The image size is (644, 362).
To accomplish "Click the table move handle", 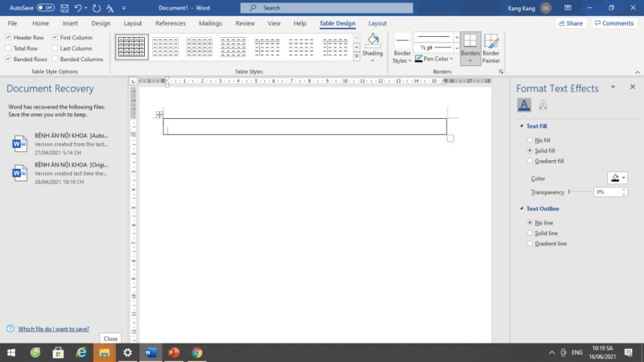I will coord(159,114).
